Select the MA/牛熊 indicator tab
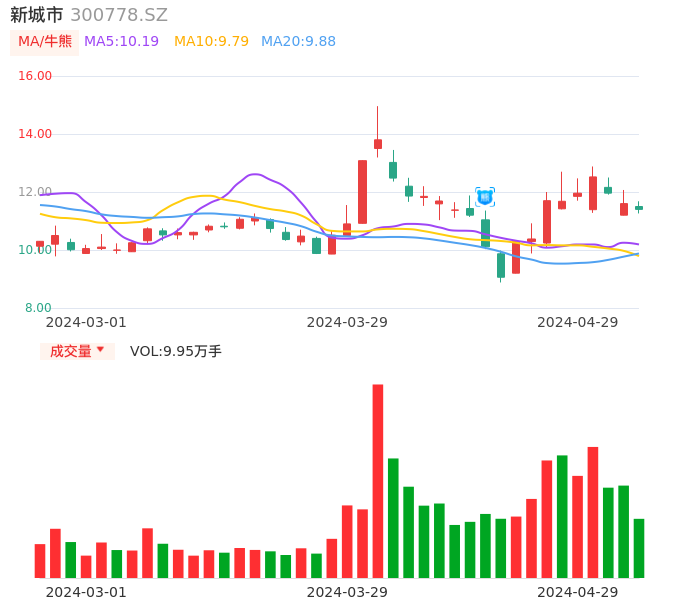This screenshot has width=686, height=606. coord(45,42)
